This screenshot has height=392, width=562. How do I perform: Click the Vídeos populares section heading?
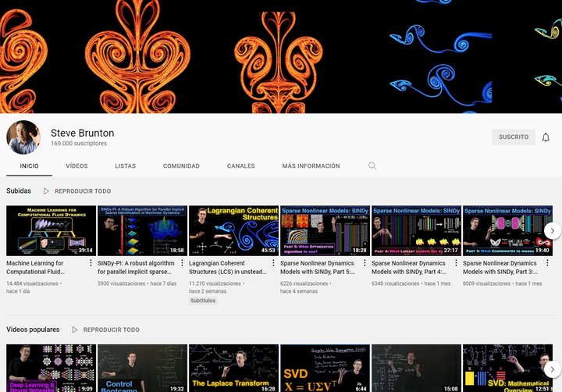[33, 330]
